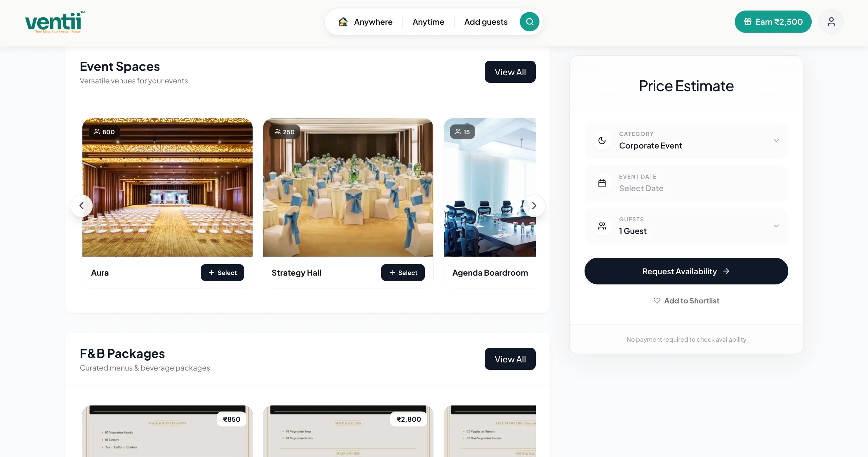Select the Aura event space

(222, 273)
